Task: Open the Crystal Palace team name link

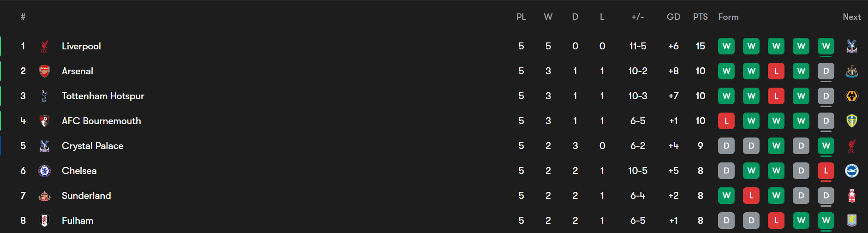Action: tap(92, 146)
